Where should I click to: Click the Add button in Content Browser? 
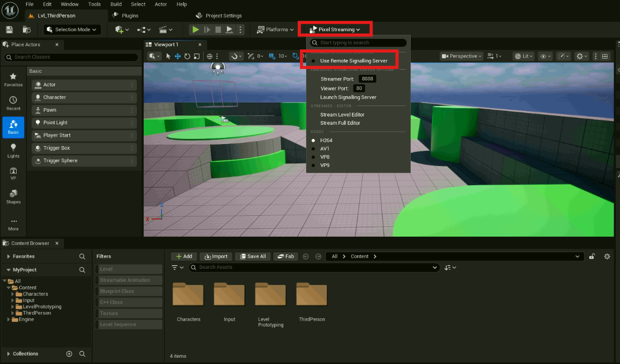tap(184, 256)
